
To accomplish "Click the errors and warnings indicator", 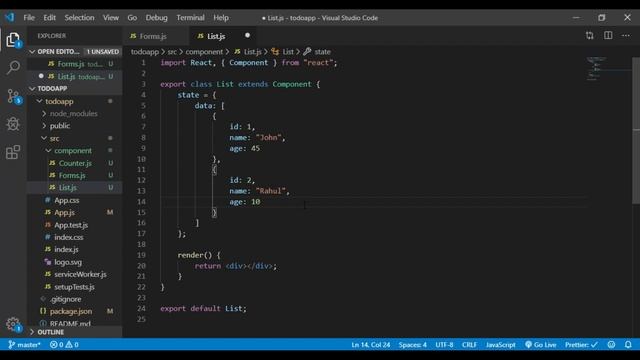I will pos(64,344).
